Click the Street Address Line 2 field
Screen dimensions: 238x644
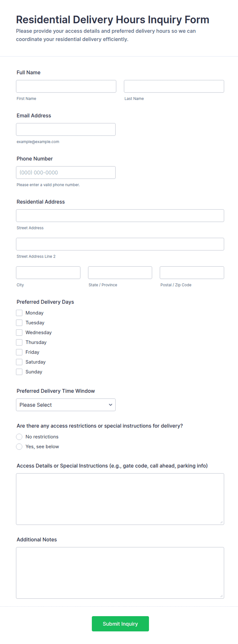(120, 244)
